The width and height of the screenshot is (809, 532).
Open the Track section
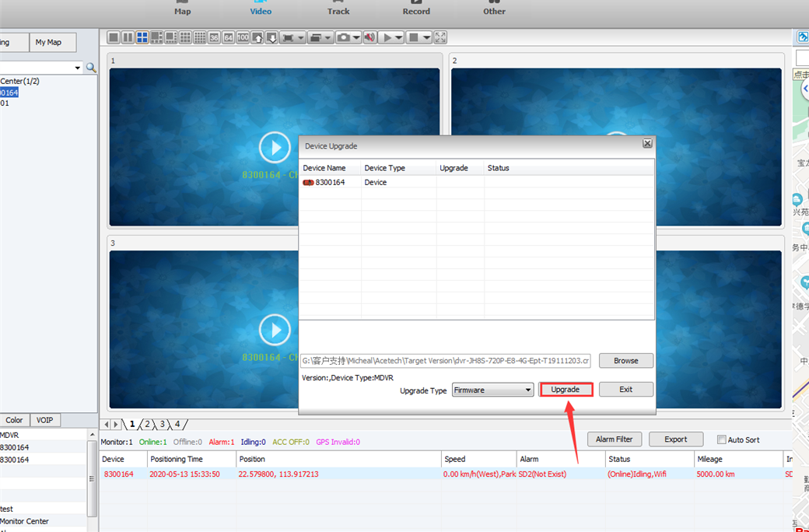pos(338,9)
